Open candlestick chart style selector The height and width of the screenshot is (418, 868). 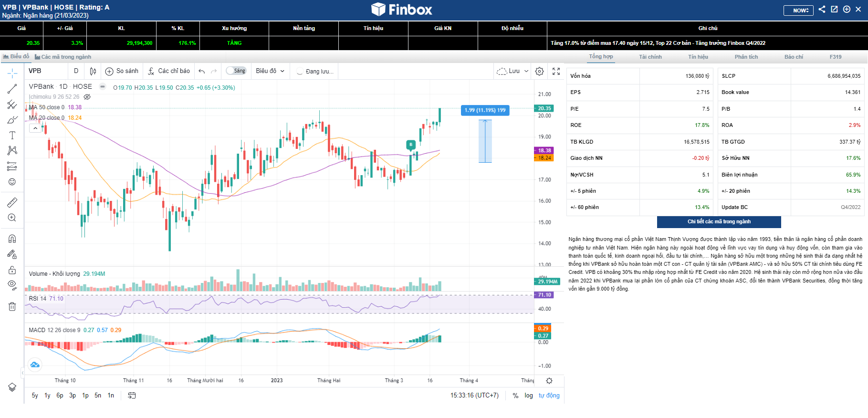93,71
